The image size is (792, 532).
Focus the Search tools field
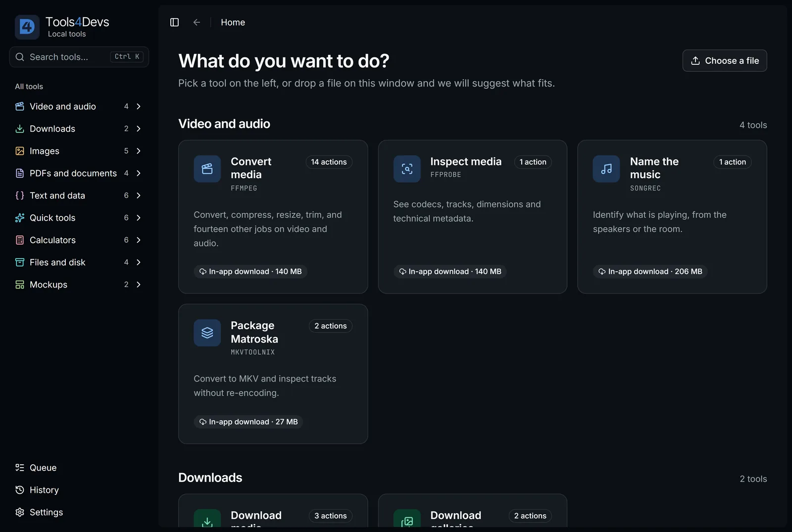[79, 57]
